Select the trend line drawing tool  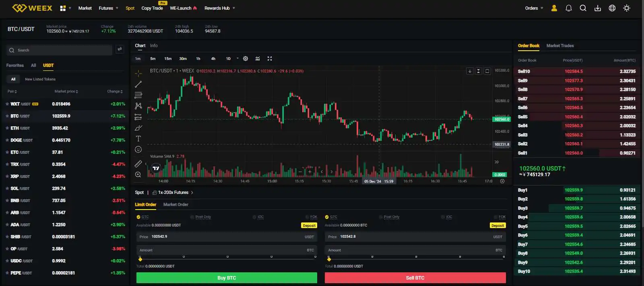click(x=138, y=84)
